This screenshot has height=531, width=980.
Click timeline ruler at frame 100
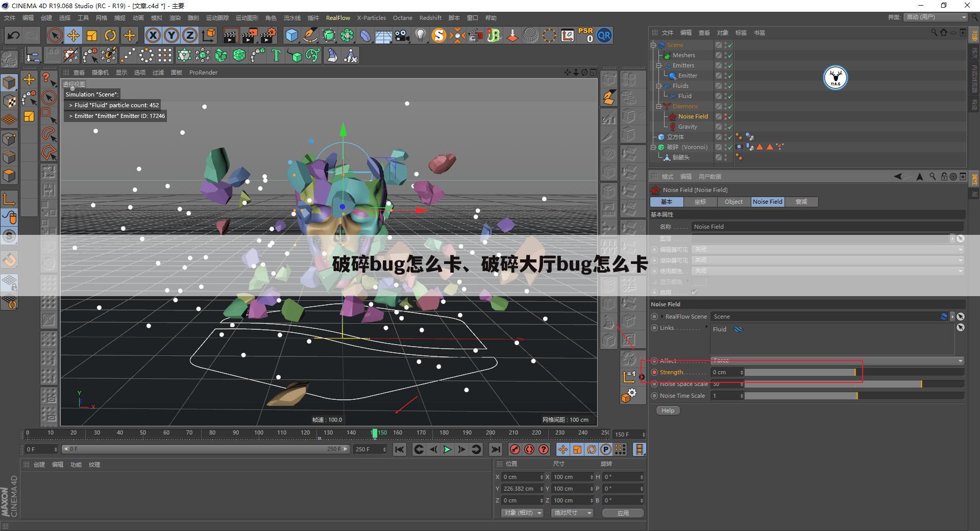click(259, 433)
